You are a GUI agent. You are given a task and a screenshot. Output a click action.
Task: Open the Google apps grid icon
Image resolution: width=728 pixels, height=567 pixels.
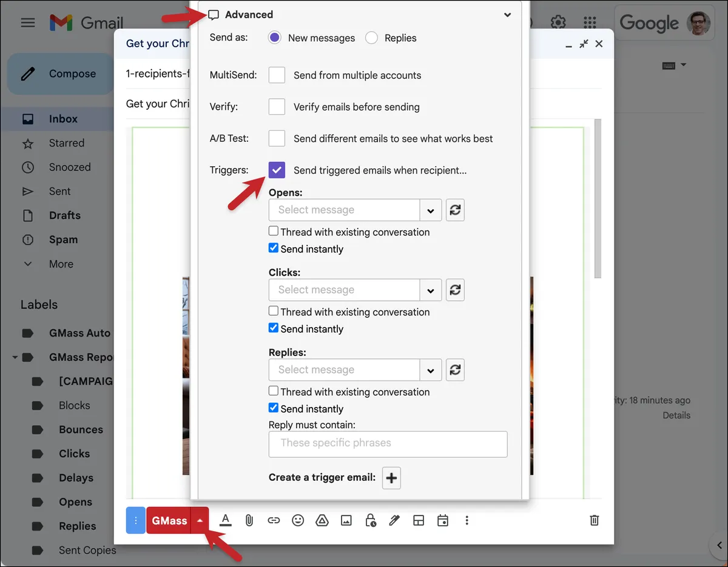pyautogui.click(x=590, y=23)
